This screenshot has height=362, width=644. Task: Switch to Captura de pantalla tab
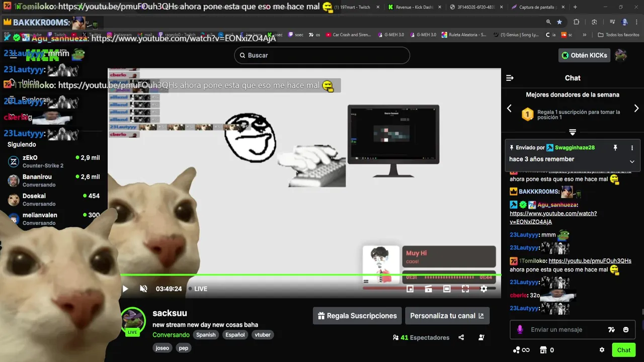(537, 7)
